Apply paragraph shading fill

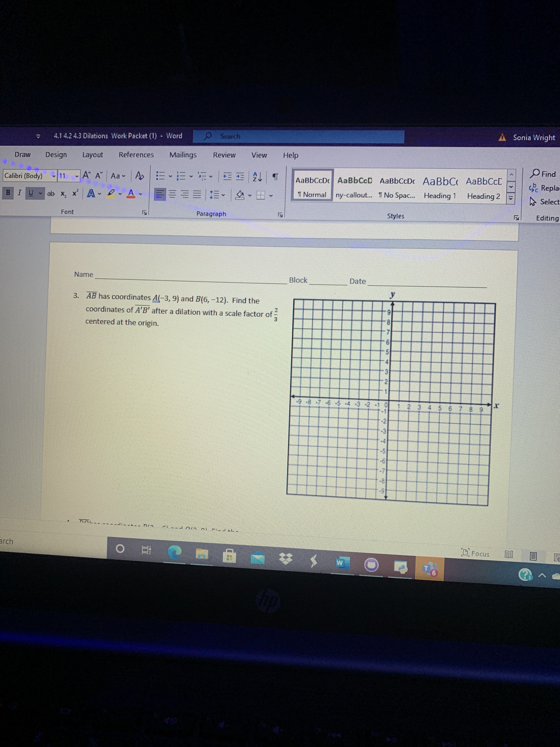(x=239, y=195)
